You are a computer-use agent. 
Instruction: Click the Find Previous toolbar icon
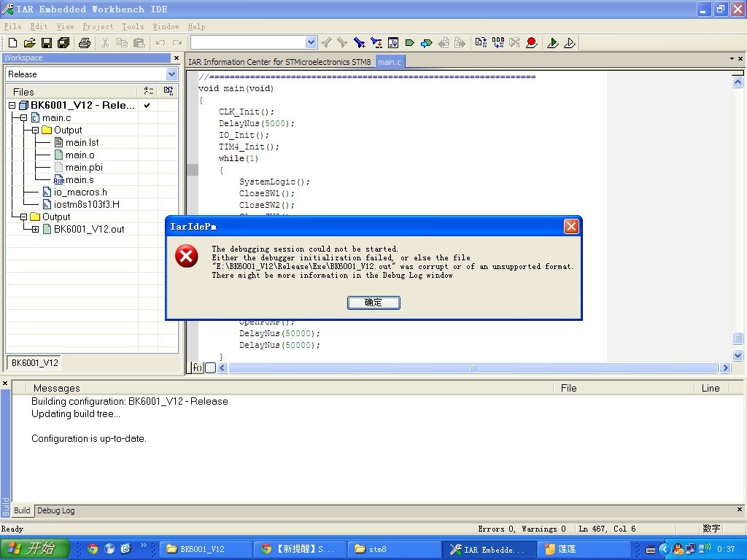tap(326, 43)
